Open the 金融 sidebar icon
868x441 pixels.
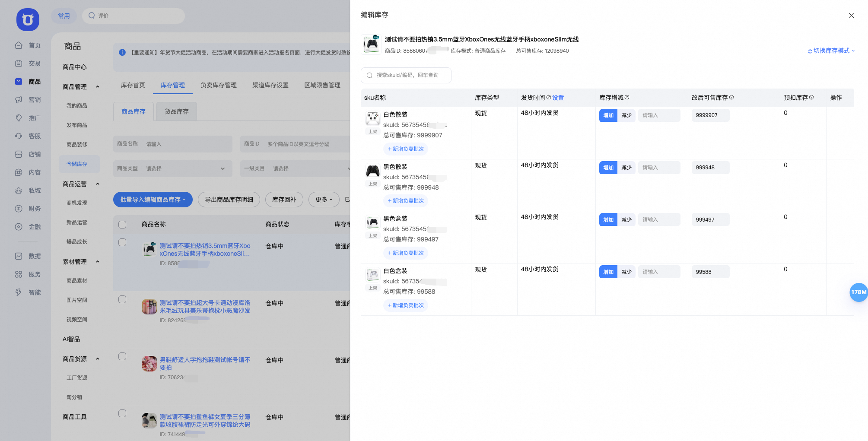tap(19, 227)
